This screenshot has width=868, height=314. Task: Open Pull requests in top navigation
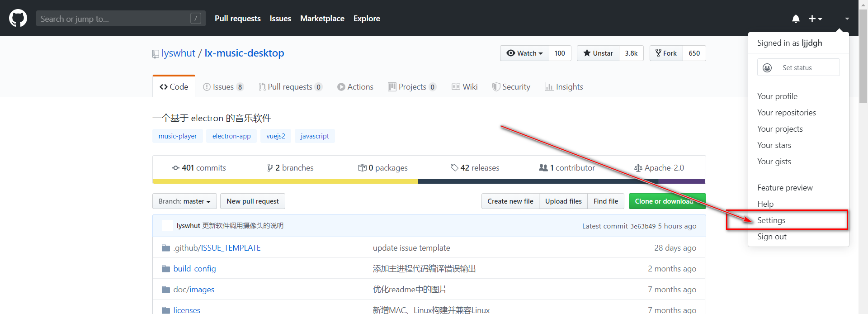(x=237, y=19)
